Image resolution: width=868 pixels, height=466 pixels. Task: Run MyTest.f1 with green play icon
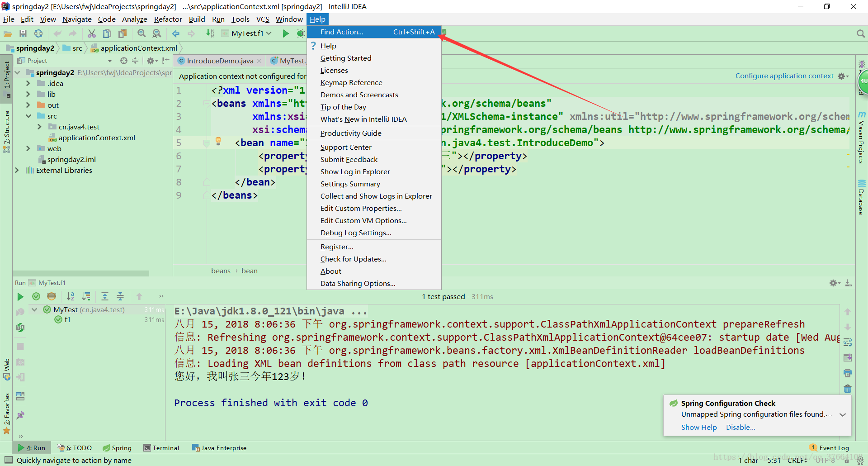pos(286,33)
